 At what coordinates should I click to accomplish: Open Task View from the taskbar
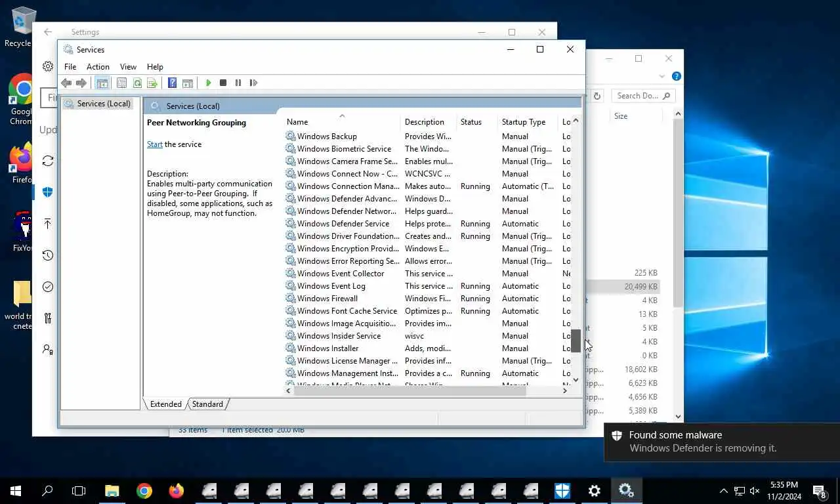[79, 491]
